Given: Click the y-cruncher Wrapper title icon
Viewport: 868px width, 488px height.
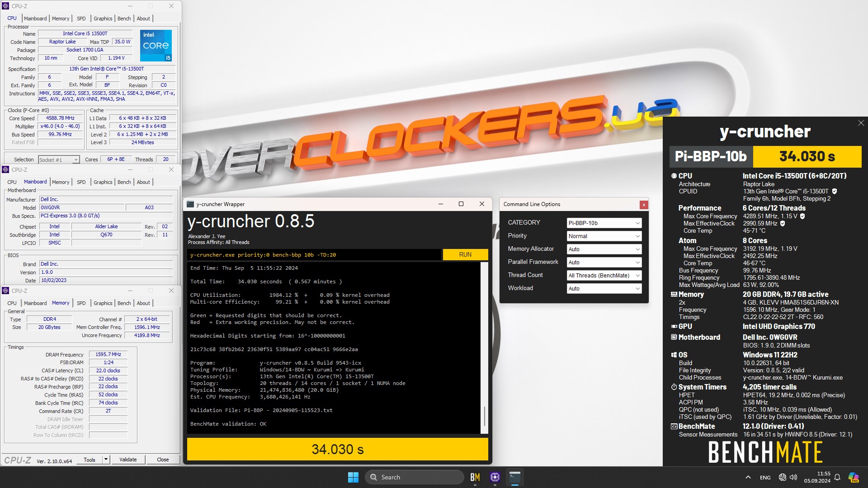Looking at the screenshot, I should [x=190, y=204].
